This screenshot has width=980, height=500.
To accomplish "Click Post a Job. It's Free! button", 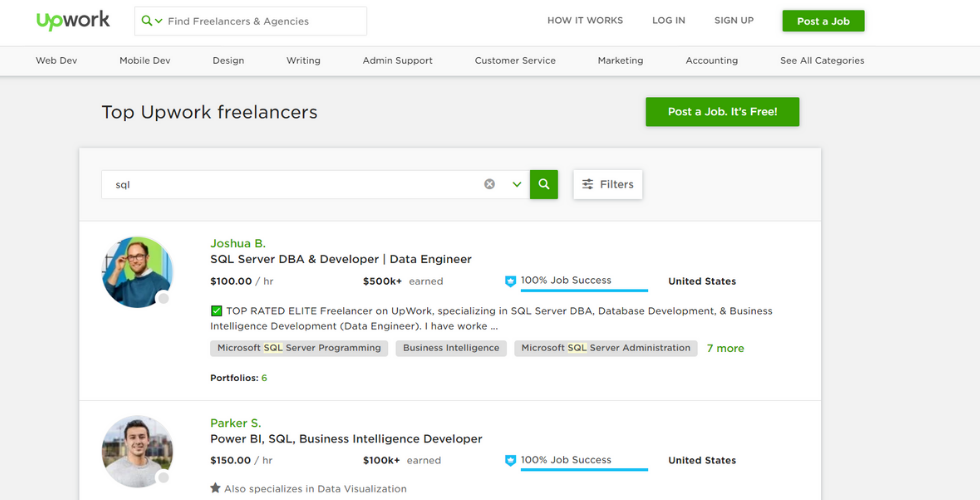I will pyautogui.click(x=722, y=112).
